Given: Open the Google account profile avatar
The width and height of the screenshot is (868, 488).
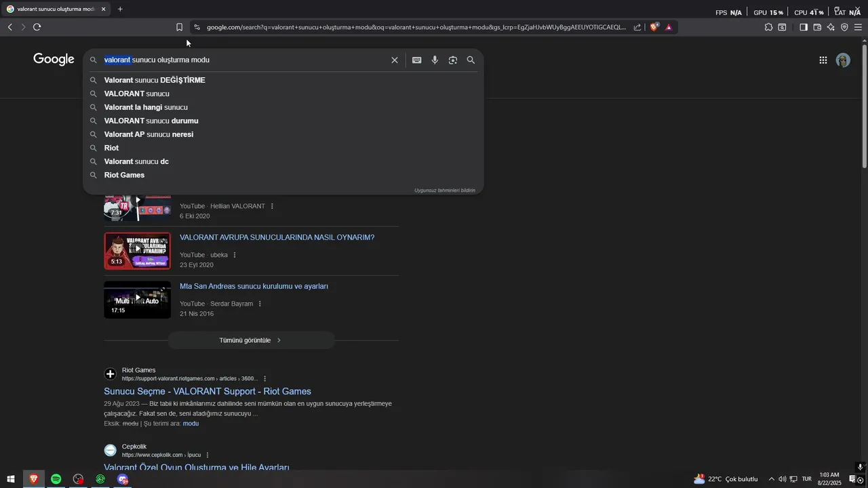Looking at the screenshot, I should click(843, 60).
